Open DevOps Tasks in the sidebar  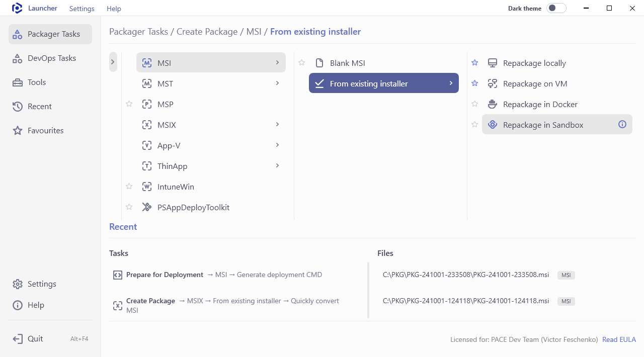(50, 58)
